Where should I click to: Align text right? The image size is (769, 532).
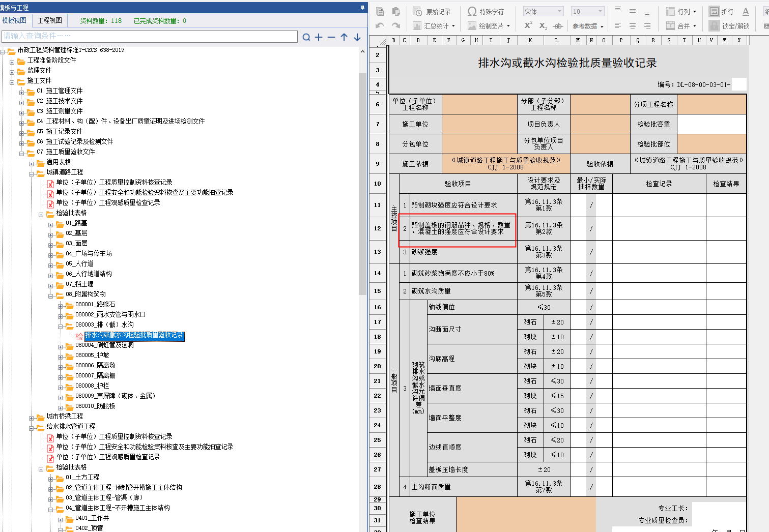[647, 25]
